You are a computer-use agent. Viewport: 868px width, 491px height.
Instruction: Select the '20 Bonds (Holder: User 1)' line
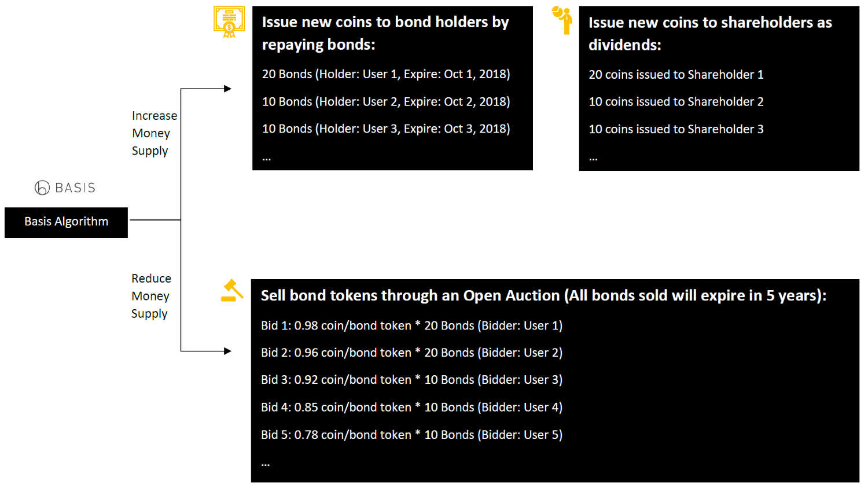point(386,74)
